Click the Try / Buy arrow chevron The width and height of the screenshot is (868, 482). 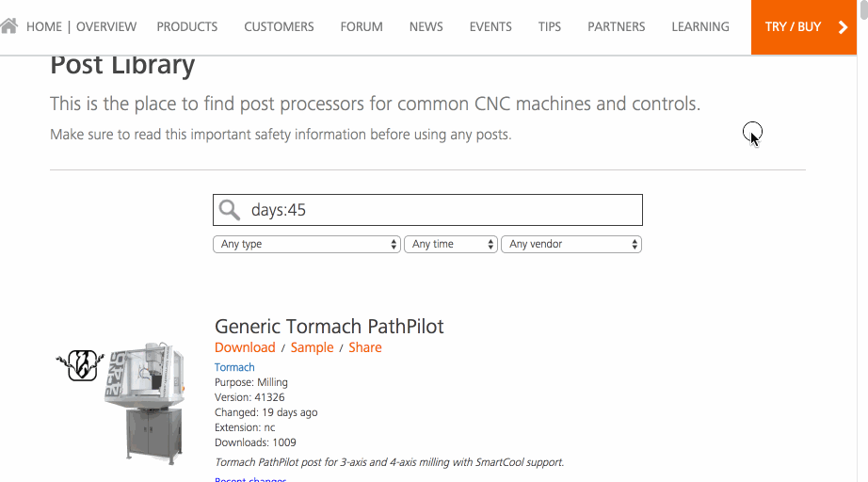pos(843,27)
